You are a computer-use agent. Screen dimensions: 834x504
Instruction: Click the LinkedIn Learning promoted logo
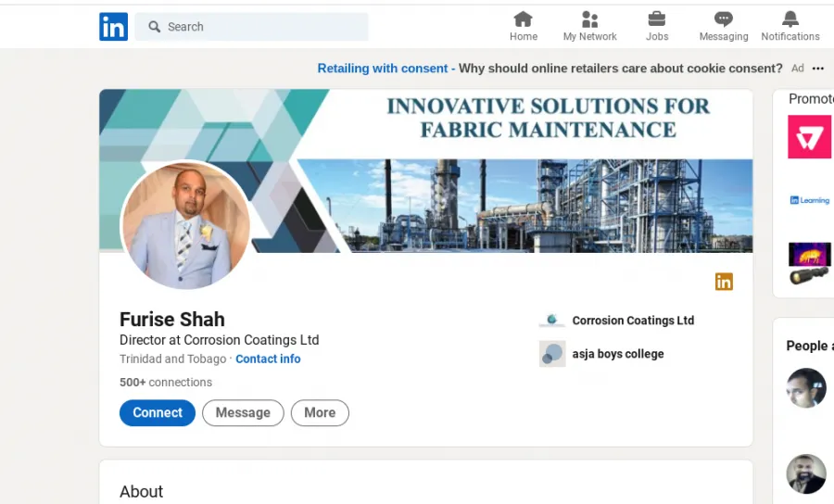click(809, 200)
